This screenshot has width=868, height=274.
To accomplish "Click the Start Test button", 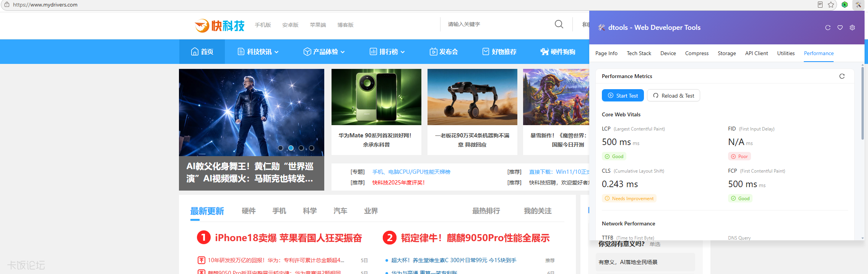I will [x=623, y=96].
